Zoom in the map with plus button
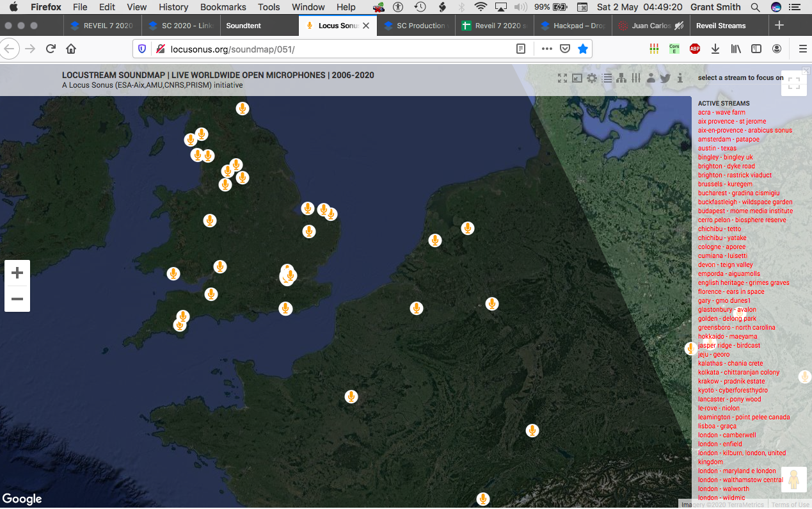This screenshot has width=812, height=509. coord(17,273)
